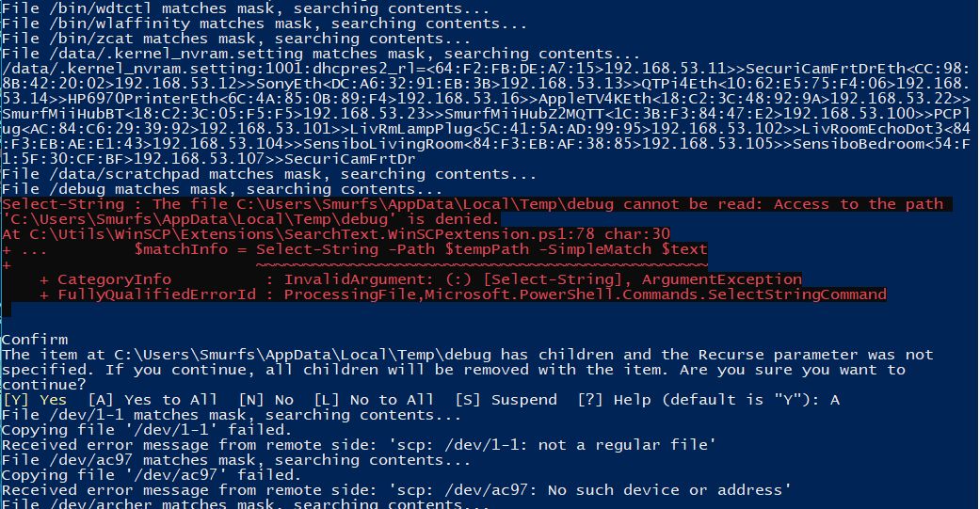
Task: Click the $matchInfo code line in error
Action: point(420,249)
